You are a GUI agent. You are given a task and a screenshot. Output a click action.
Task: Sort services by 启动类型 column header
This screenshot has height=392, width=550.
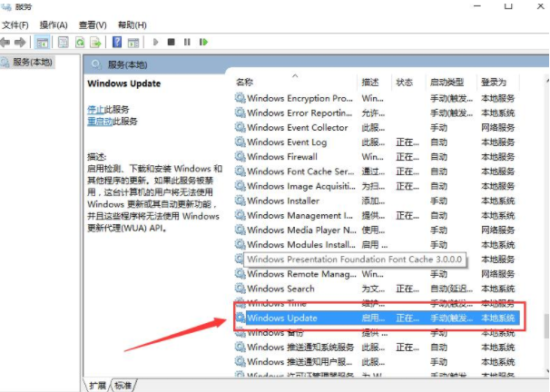tap(447, 82)
